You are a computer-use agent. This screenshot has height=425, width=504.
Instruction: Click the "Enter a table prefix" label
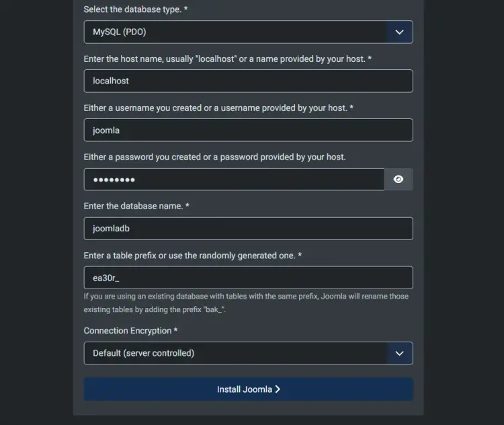point(192,256)
